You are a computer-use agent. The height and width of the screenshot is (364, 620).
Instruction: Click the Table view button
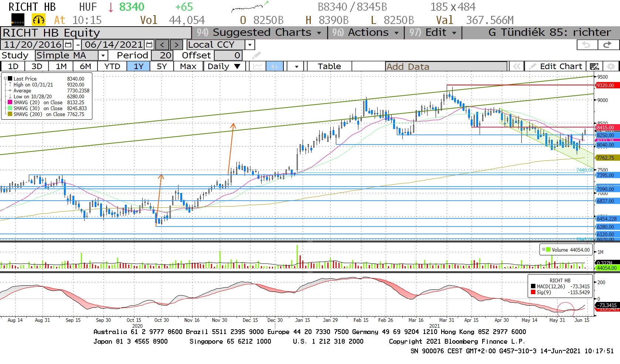pyautogui.click(x=329, y=67)
